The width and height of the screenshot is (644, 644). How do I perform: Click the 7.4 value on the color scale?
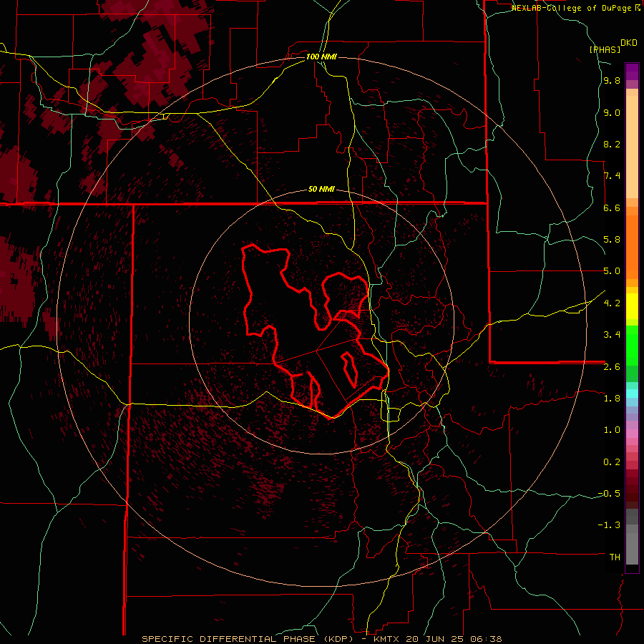click(x=612, y=176)
